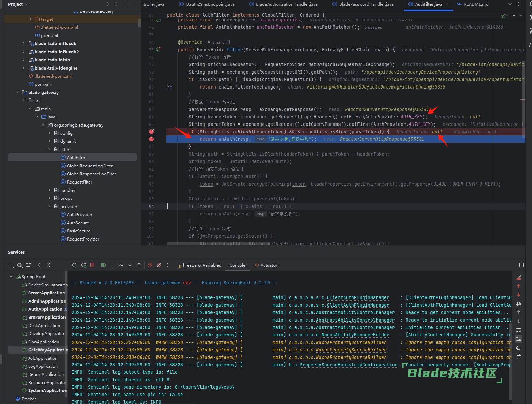Open ClientAuthPluginManager link in first log line
Screen dimensions: 532x404
click(x=358, y=298)
